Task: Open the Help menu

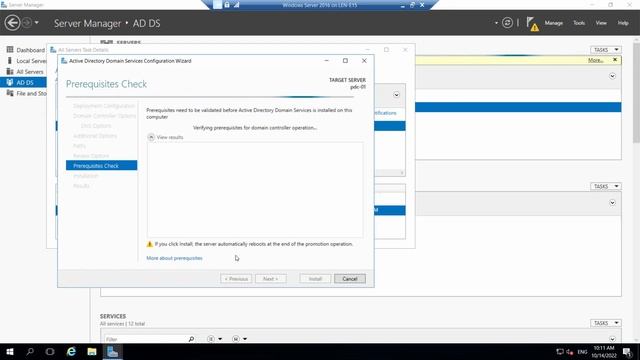Action: [x=623, y=23]
